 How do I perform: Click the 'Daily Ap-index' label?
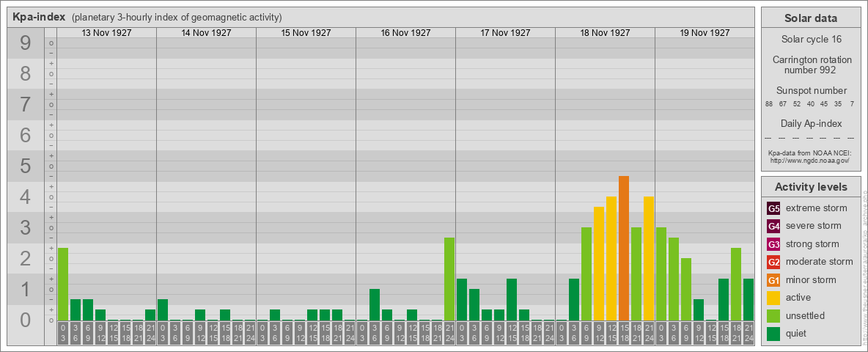coord(811,123)
